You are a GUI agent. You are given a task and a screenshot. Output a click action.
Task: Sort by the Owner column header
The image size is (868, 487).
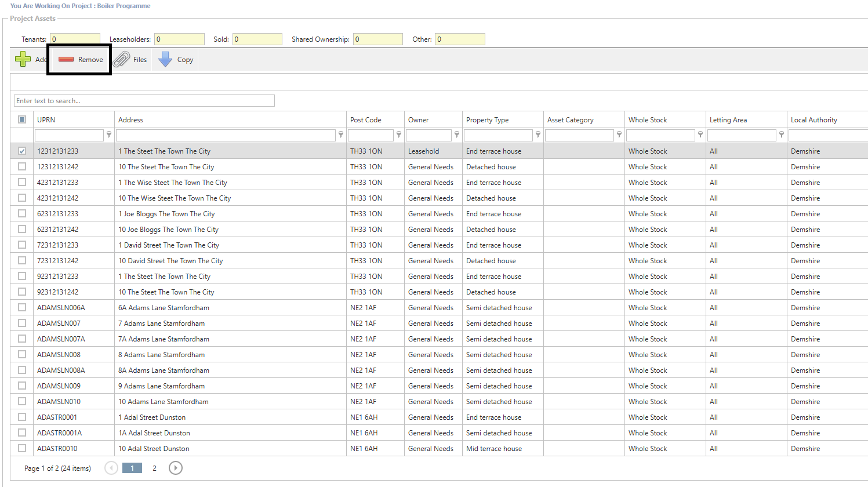(x=418, y=120)
